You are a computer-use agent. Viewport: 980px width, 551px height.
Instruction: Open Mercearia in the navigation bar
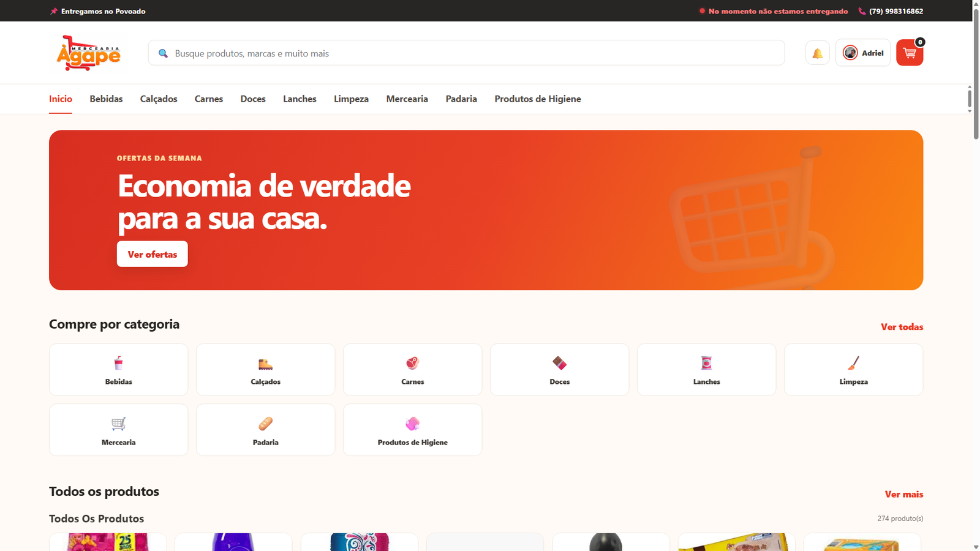point(407,99)
